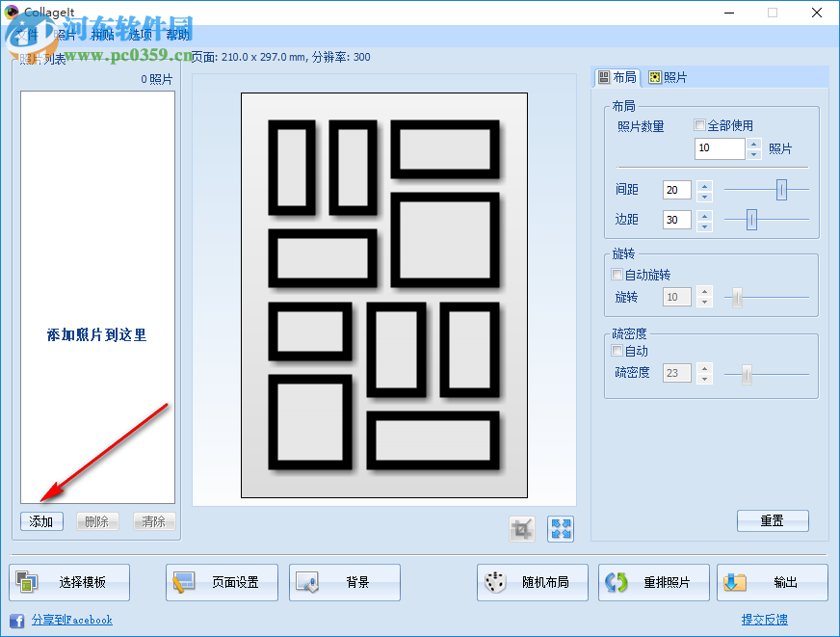
Task: Enable the 全部使用 checkbox
Action: click(700, 126)
